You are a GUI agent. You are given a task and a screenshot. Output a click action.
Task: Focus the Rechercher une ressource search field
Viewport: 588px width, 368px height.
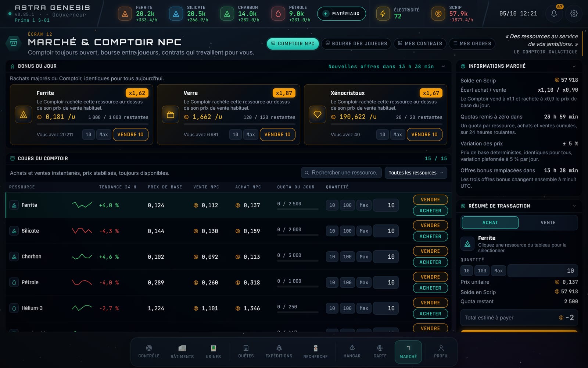pos(341,173)
